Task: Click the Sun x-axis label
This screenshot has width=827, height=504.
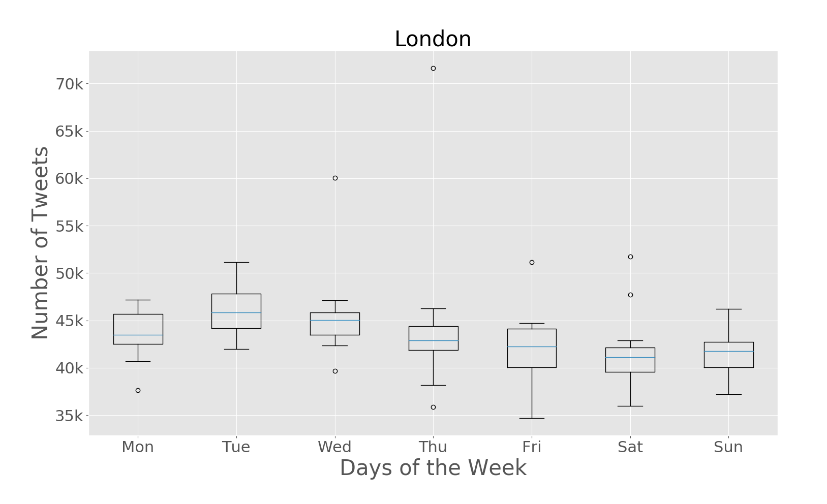Action: 728,447
